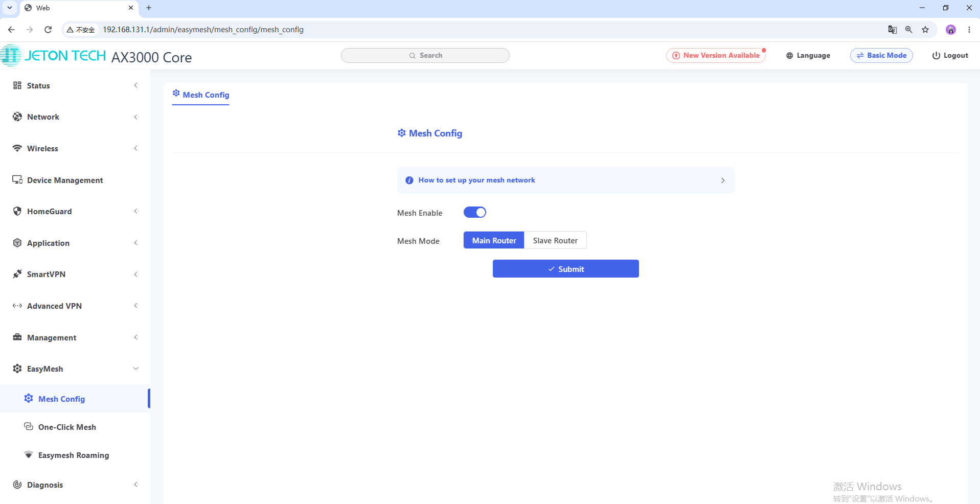Screen dimensions: 980x504
Task: Click the Diagnosis sidebar icon
Action: tap(17, 485)
